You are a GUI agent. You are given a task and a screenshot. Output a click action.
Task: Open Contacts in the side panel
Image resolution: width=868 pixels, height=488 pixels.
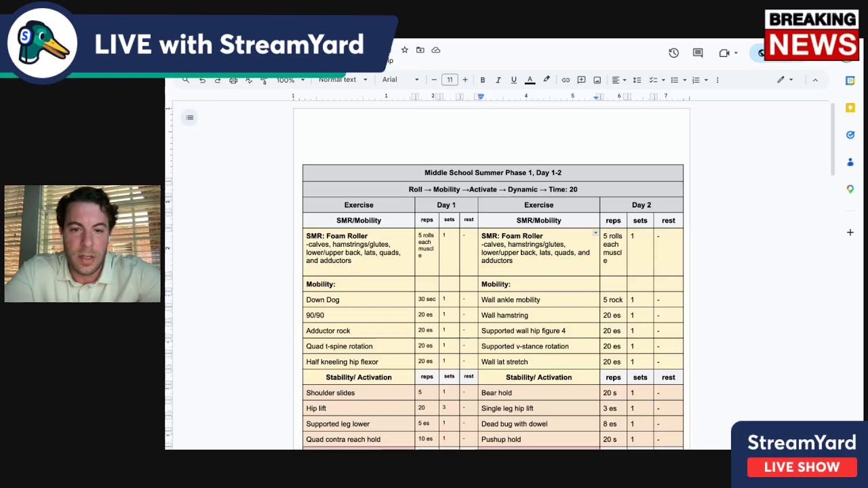pyautogui.click(x=850, y=162)
